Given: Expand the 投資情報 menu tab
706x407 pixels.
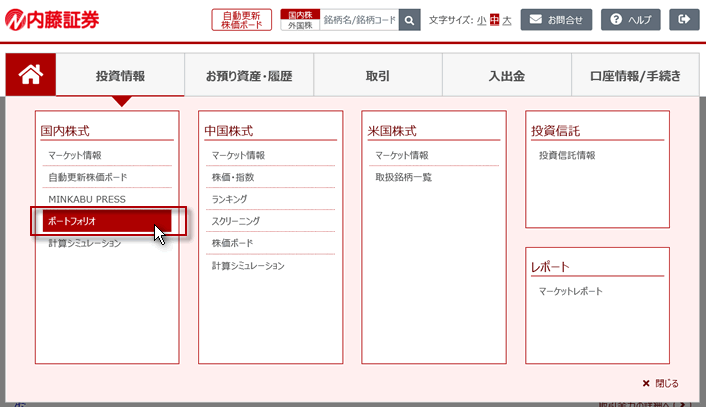Looking at the screenshot, I should 120,75.
